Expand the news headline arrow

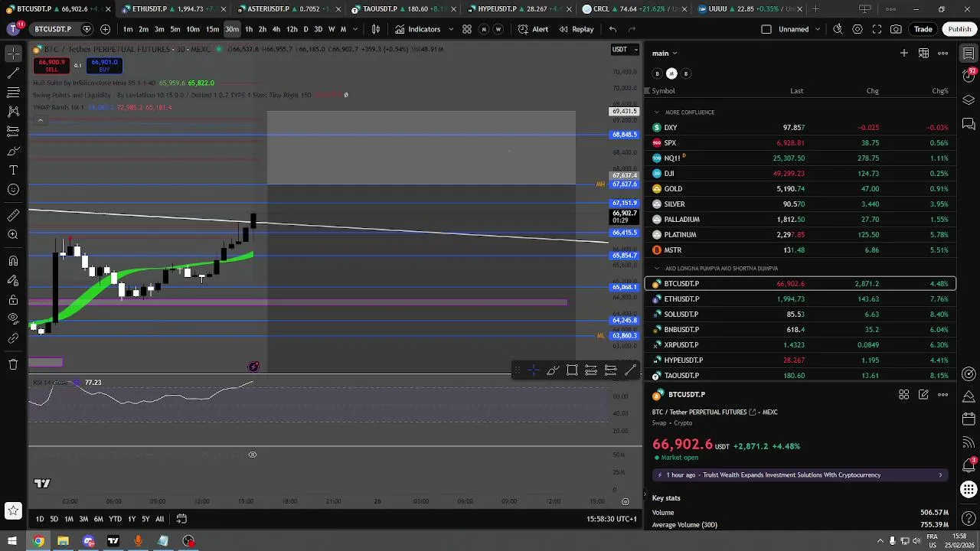940,475
